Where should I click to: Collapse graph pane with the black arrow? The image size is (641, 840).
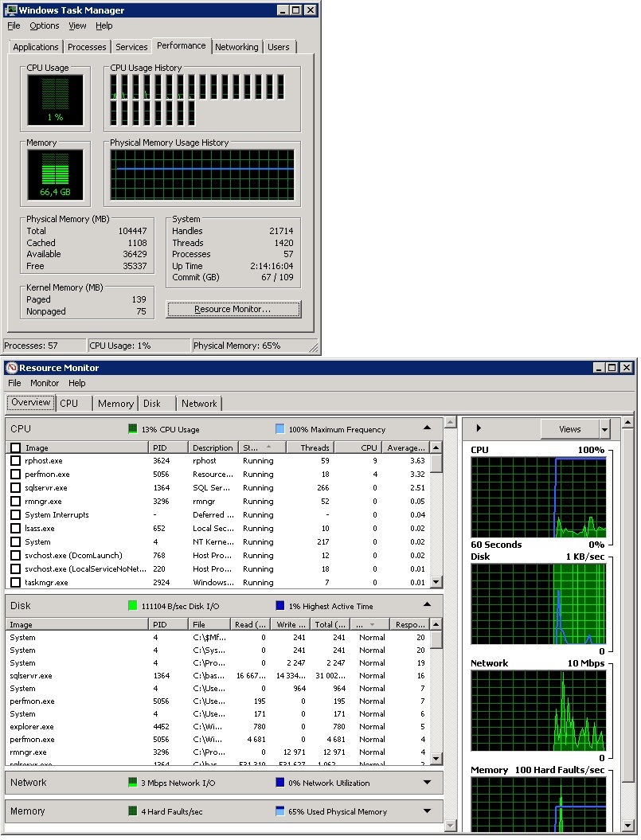[x=479, y=428]
